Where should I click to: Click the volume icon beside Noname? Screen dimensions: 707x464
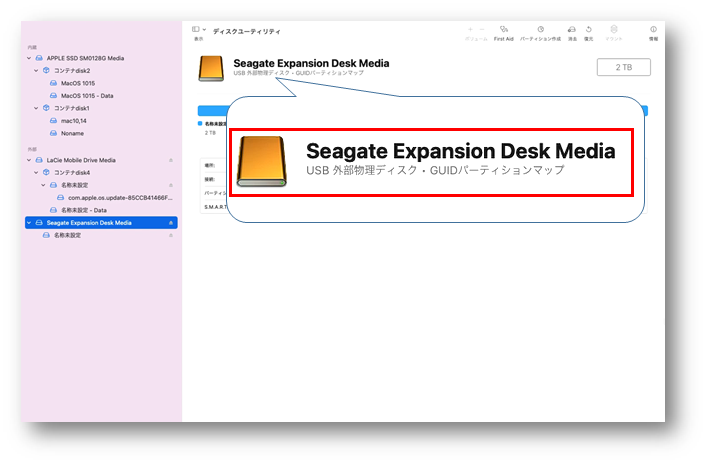54,133
